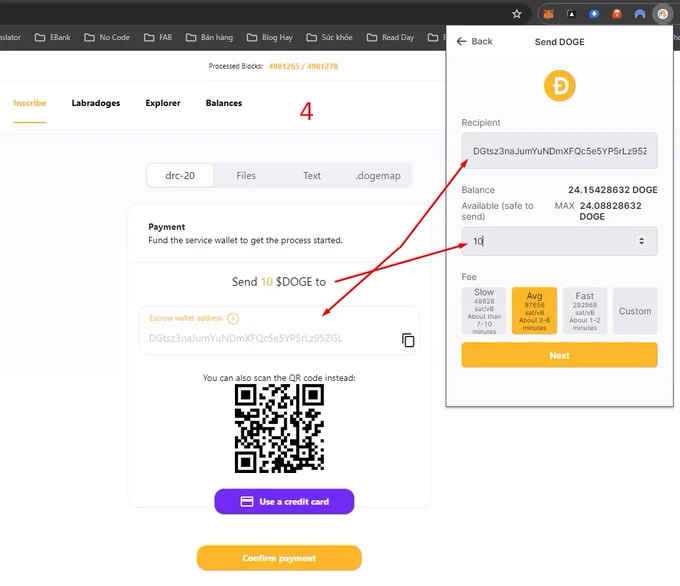Screen dimensions: 680x586
Task: Open the Sức khỏe bookmark folder
Action: 330,37
